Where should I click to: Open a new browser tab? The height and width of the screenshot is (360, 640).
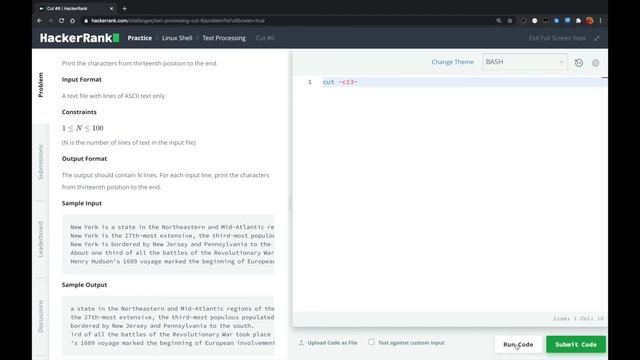tap(124, 8)
